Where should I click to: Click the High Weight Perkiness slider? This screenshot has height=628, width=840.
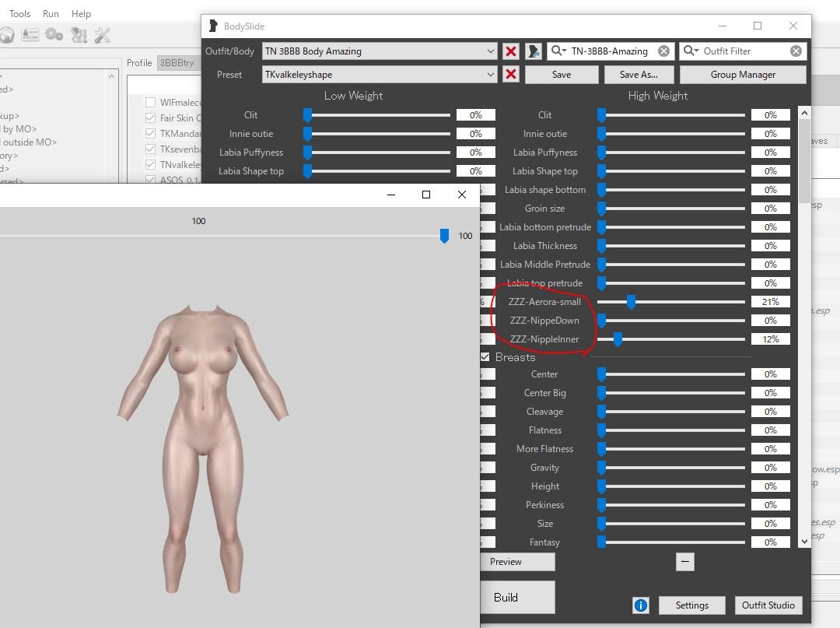click(x=671, y=505)
